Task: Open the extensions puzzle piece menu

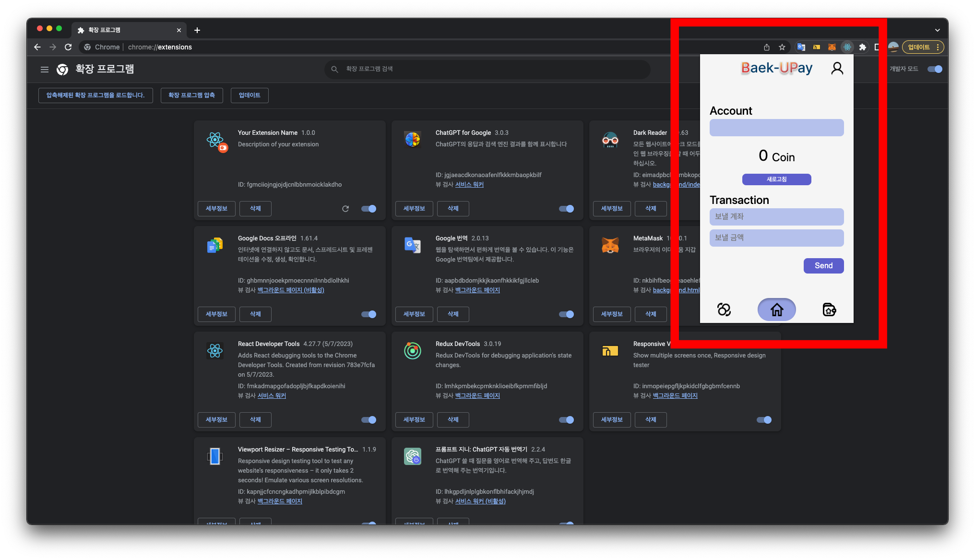Action: [x=863, y=47]
